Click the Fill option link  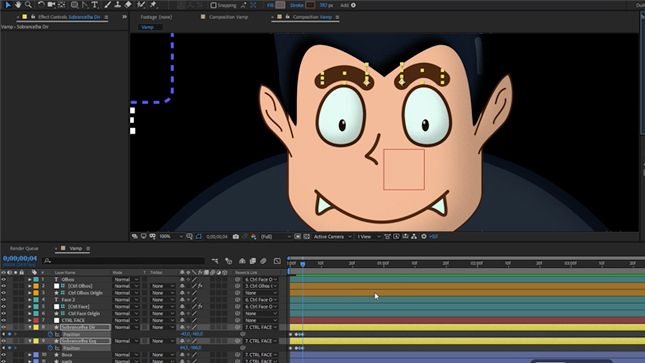click(x=270, y=5)
